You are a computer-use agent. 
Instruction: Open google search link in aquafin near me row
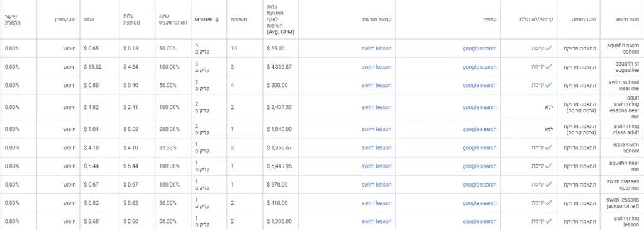pos(479,166)
